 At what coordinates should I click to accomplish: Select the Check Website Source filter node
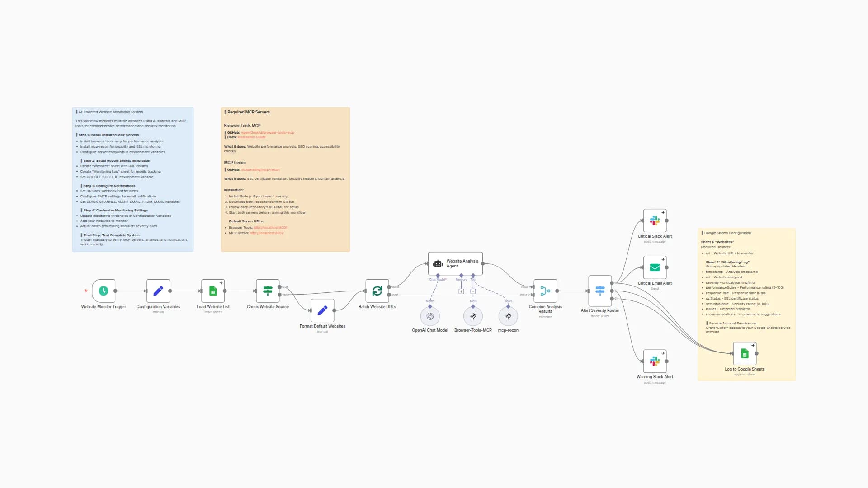(268, 291)
